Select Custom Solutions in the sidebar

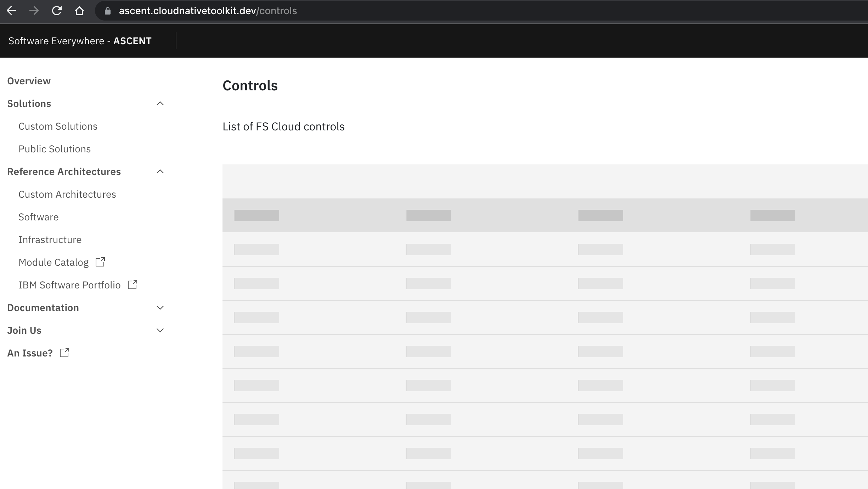[58, 126]
